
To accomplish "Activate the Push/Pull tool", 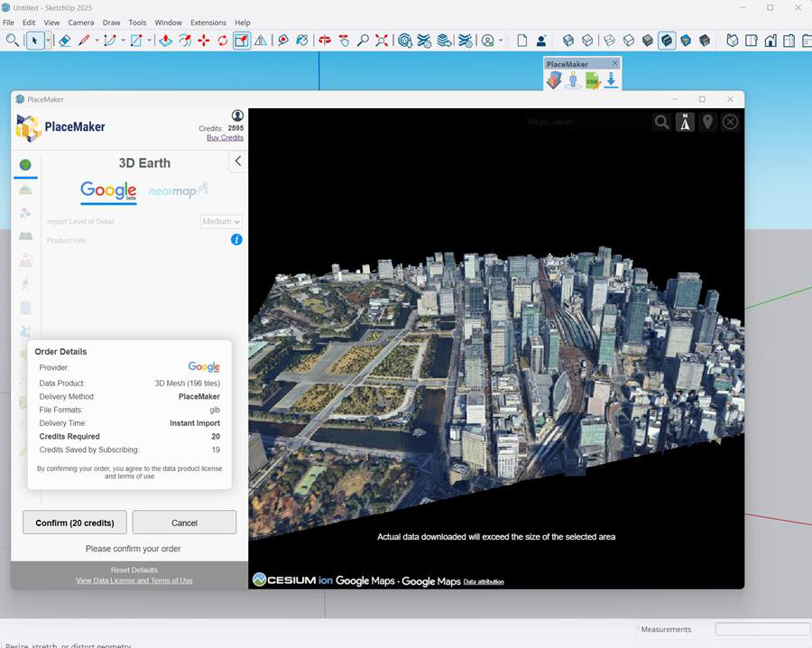I will pyautogui.click(x=166, y=41).
